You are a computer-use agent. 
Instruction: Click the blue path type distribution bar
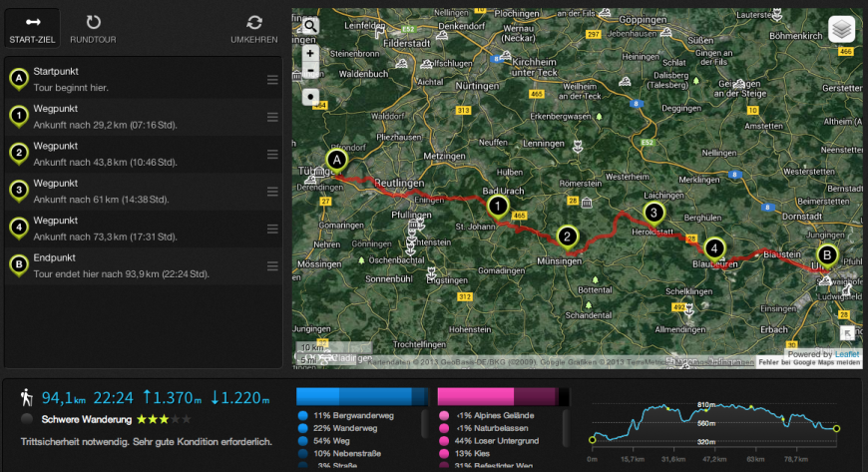pyautogui.click(x=362, y=396)
